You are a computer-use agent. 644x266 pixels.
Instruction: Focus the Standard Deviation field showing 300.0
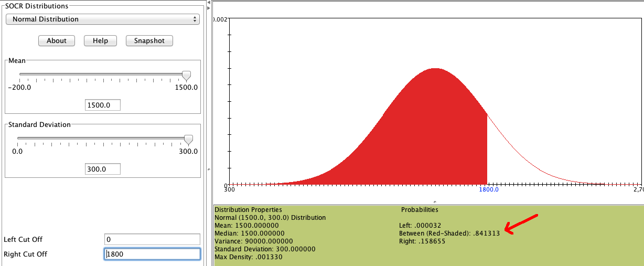(103, 169)
